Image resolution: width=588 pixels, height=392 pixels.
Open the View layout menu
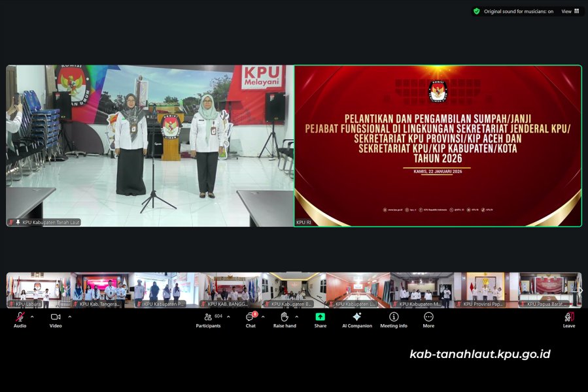click(570, 11)
